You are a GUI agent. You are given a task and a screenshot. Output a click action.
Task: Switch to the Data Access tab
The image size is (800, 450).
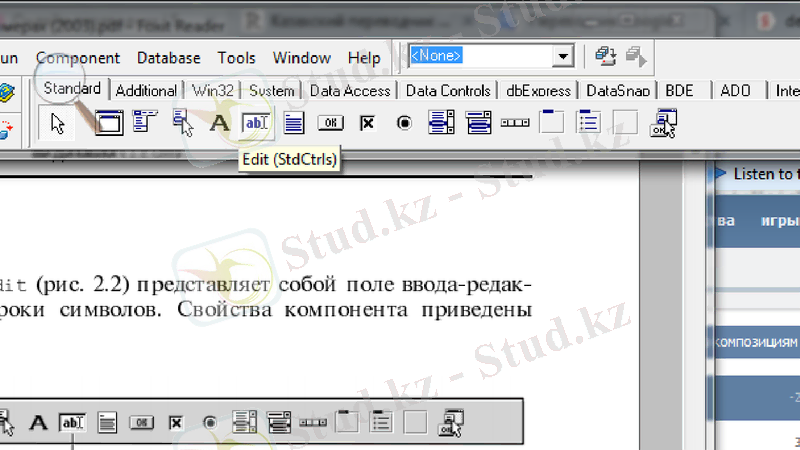[x=350, y=91]
